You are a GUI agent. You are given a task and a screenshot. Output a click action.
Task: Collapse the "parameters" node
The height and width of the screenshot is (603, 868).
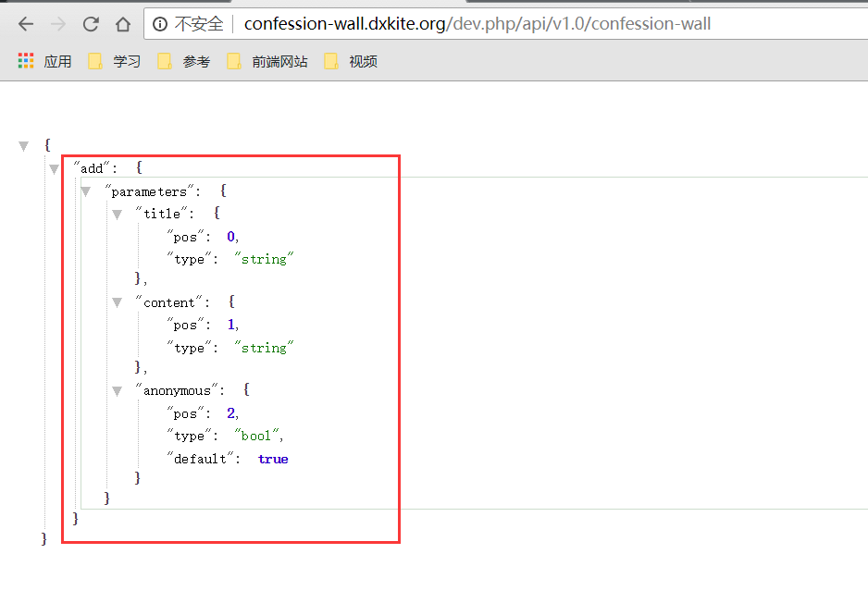point(86,191)
